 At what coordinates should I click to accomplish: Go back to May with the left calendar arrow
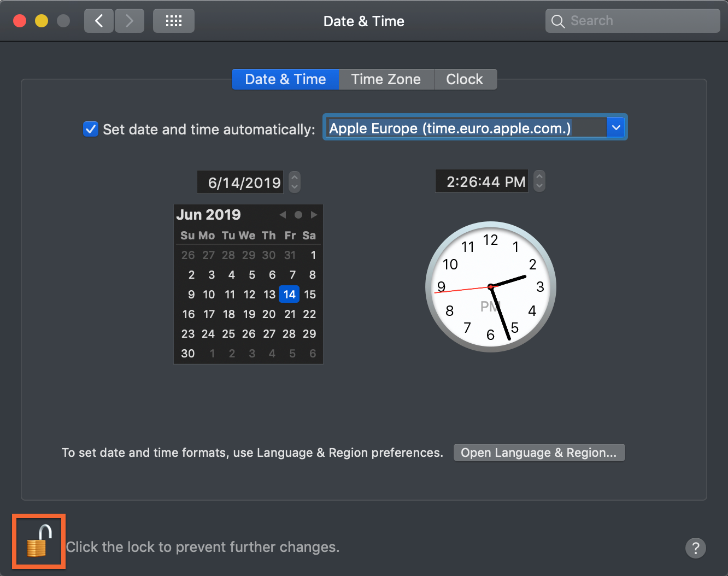coord(282,215)
